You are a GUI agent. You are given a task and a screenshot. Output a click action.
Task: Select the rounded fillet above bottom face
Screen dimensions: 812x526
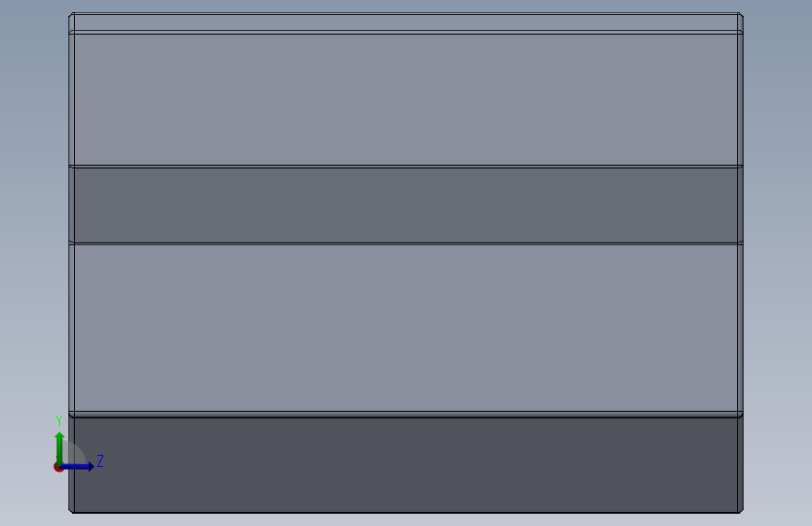pyautogui.click(x=406, y=415)
